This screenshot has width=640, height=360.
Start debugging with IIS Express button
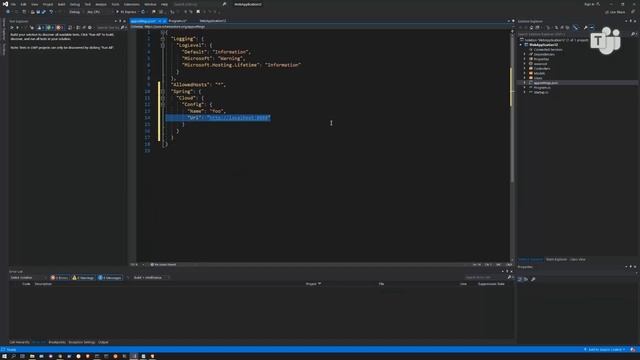(x=127, y=12)
